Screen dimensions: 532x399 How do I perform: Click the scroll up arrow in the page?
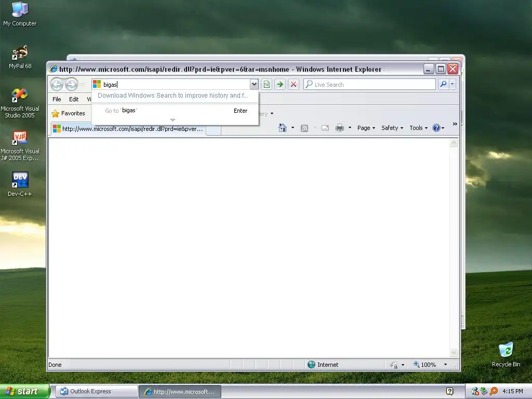pyautogui.click(x=454, y=143)
